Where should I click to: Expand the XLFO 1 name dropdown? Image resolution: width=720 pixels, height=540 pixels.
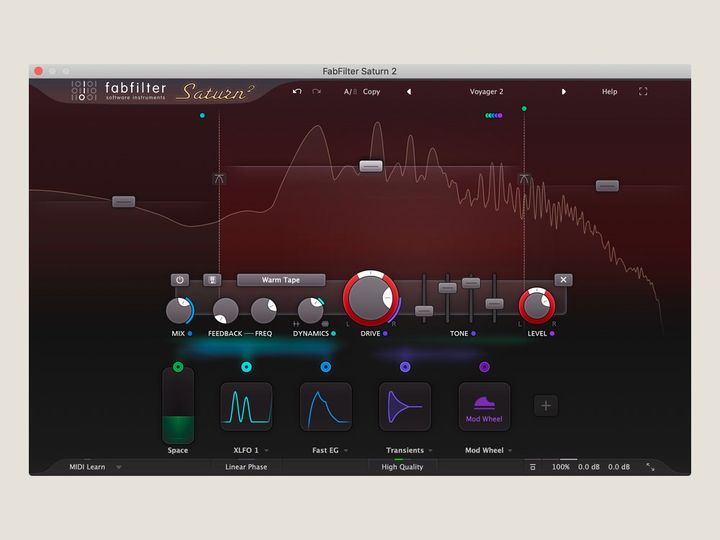(x=266, y=450)
